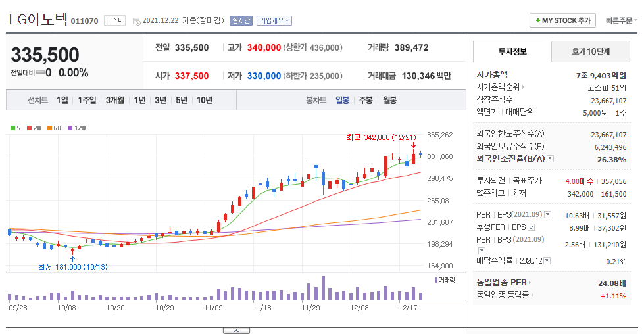Click the 최고 342,000 (12/21) chart marker
Screen dimensions: 644x334
click(x=381, y=137)
